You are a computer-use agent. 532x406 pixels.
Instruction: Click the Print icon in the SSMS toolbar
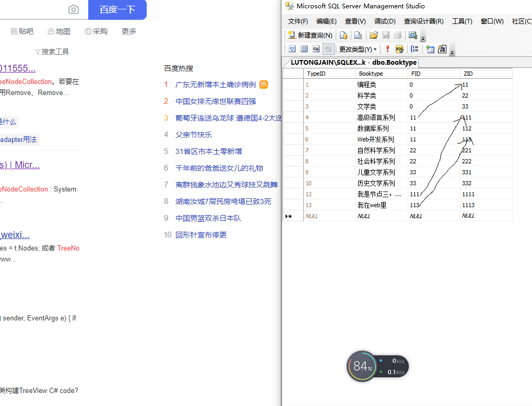(398, 35)
